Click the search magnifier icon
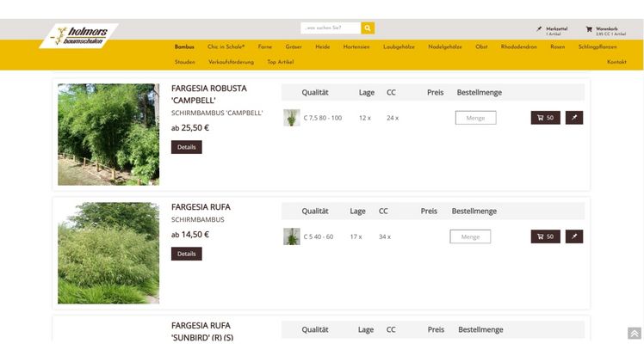This screenshot has width=644, height=362. [368, 28]
